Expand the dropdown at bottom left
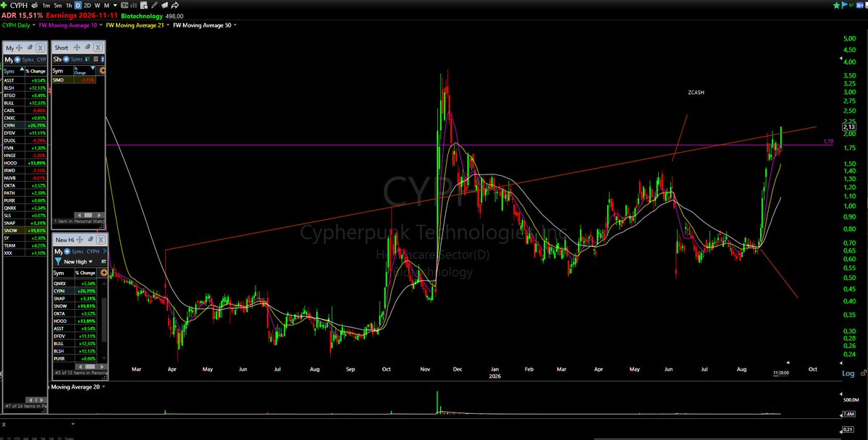Screen dimensions: 868x440 (72, 424)
